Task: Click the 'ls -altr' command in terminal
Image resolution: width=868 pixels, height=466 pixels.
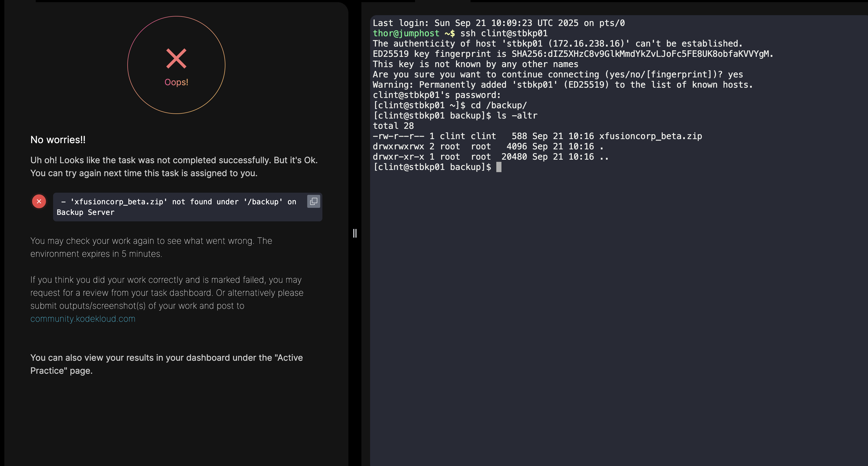Action: [517, 116]
